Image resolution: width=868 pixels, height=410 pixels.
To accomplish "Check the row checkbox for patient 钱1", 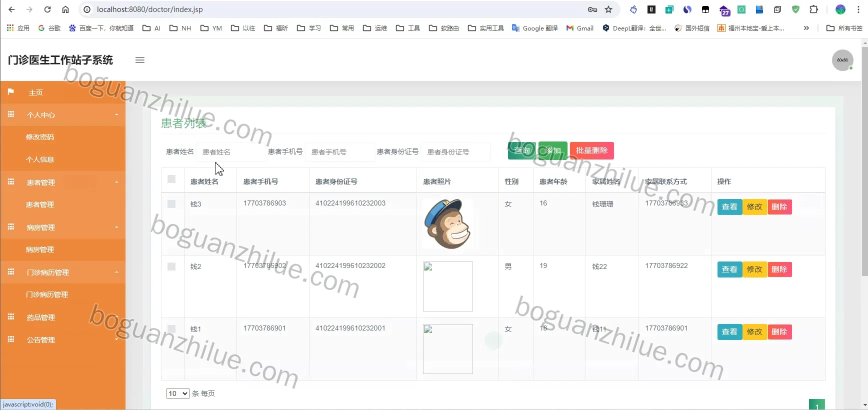I will coord(171,329).
